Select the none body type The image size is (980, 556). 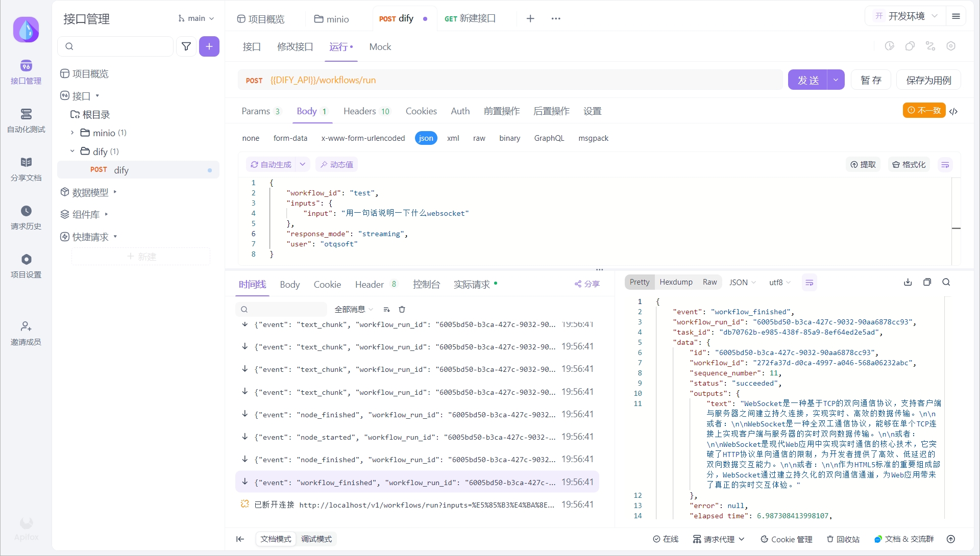tap(251, 138)
